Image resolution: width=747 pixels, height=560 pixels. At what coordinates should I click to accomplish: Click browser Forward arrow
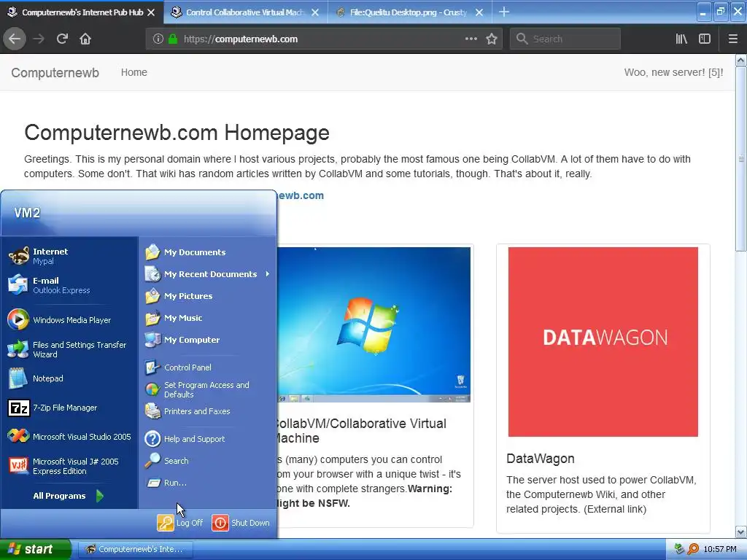[x=39, y=39]
